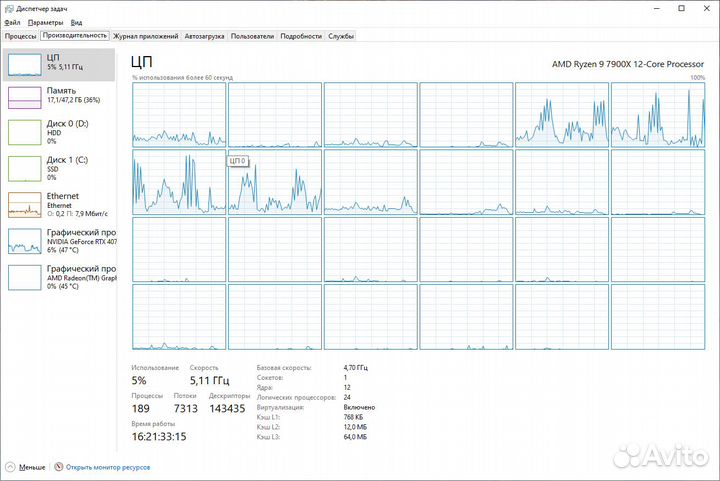This screenshot has height=481, width=720.
Task: Open the Журнал приложений tab
Action: (146, 36)
